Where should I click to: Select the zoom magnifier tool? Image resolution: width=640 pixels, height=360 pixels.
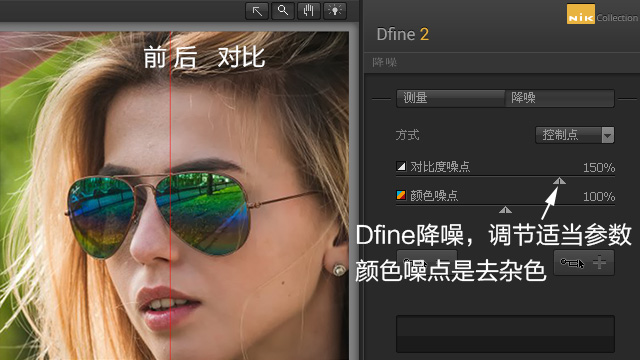[x=283, y=11]
